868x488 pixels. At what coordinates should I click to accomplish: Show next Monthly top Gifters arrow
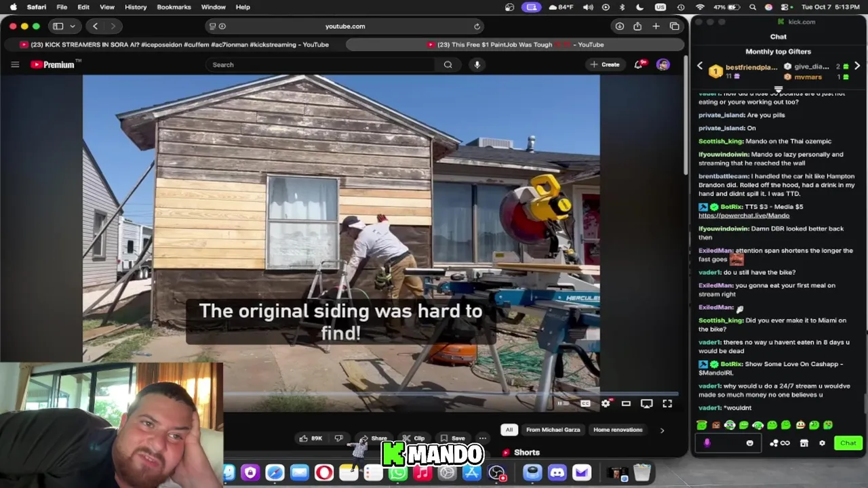tap(857, 66)
